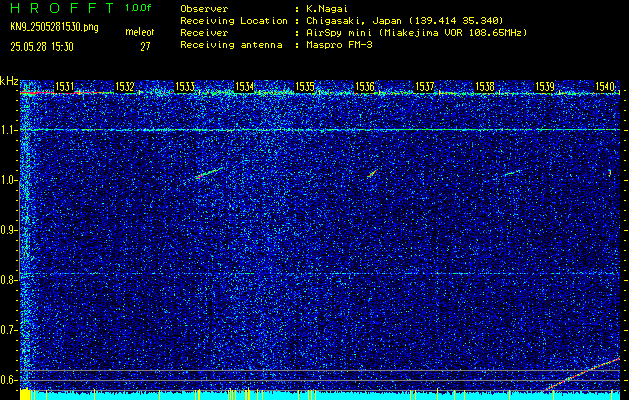The width and height of the screenshot is (629, 400).
Task: Click the small vertical echo below 1540
Action: coord(609,173)
